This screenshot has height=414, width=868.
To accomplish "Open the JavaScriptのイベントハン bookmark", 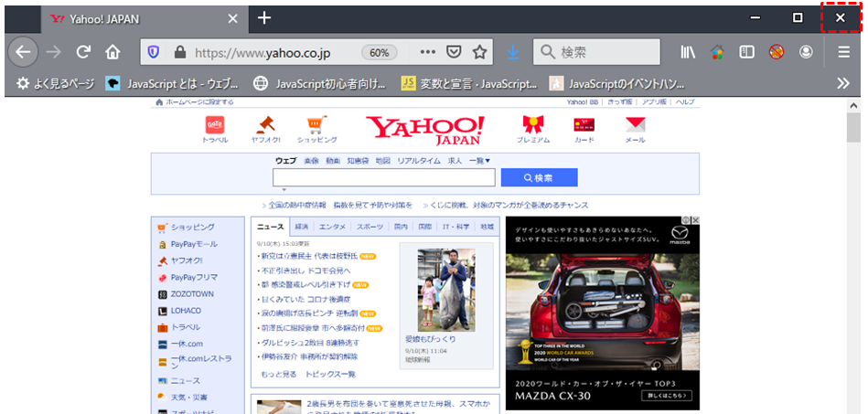I will point(617,83).
